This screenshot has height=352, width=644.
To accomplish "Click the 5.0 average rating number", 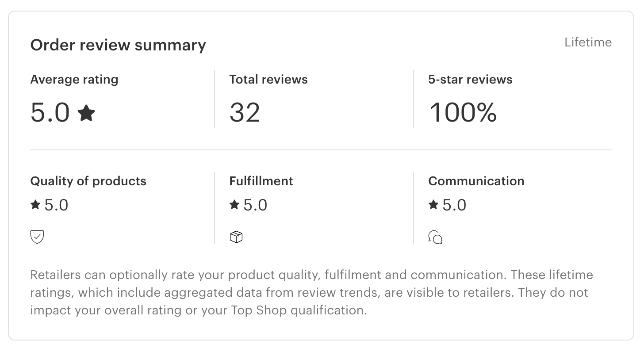I will coord(50,113).
